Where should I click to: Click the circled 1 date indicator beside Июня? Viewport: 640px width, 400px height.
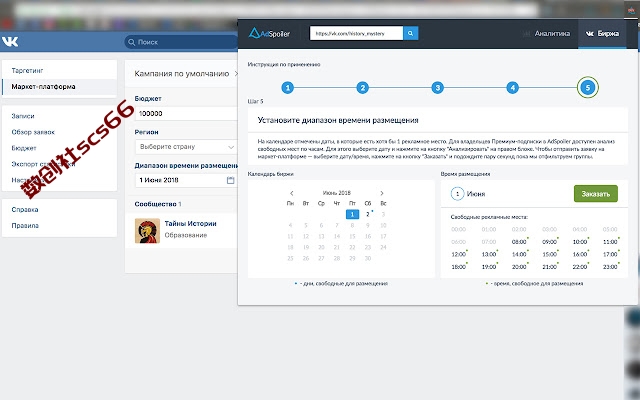pos(458,194)
